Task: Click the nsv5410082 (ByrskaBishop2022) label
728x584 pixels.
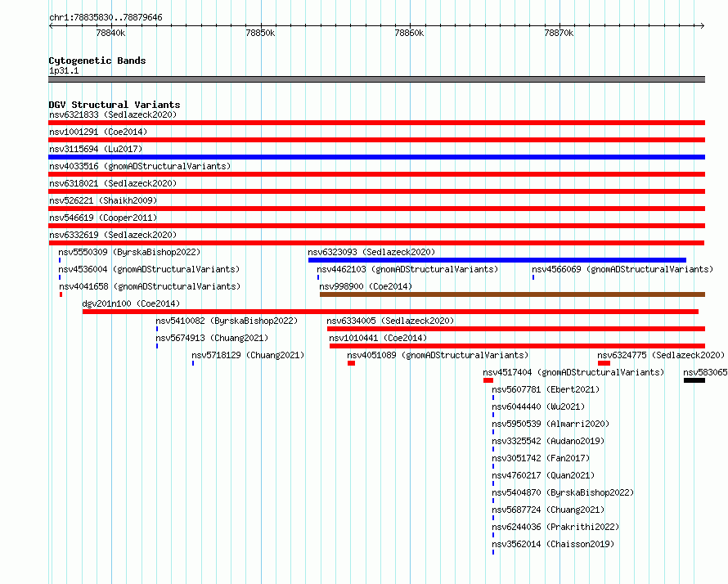Action: [227, 321]
